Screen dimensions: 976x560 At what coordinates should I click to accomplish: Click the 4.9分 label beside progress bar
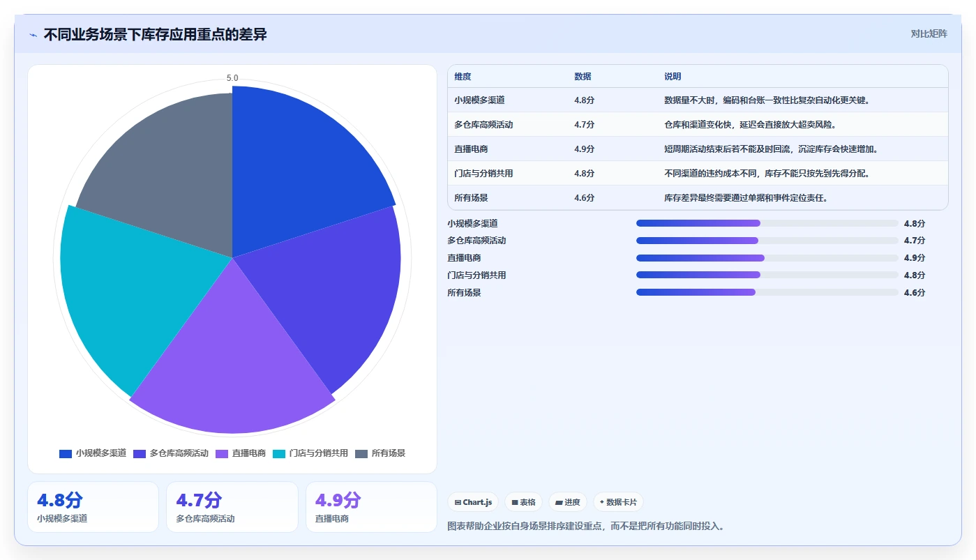point(914,258)
